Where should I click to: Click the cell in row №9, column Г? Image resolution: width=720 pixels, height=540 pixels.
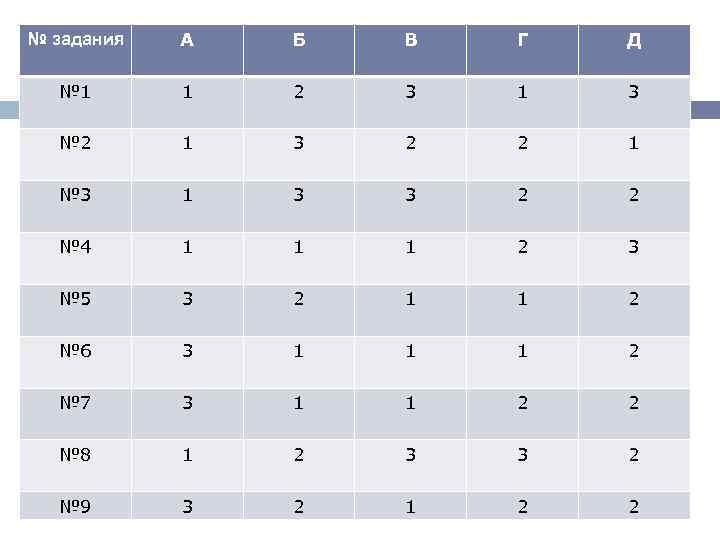(x=523, y=505)
